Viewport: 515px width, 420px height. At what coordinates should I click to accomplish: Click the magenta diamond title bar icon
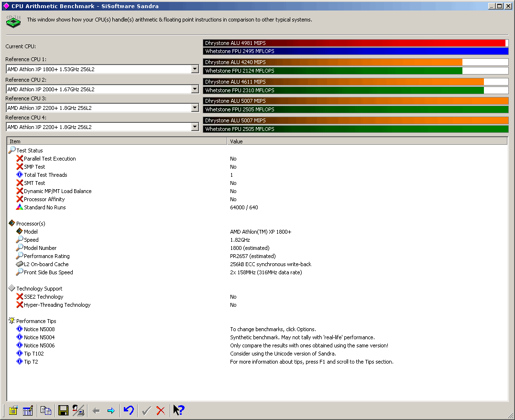tap(6, 6)
